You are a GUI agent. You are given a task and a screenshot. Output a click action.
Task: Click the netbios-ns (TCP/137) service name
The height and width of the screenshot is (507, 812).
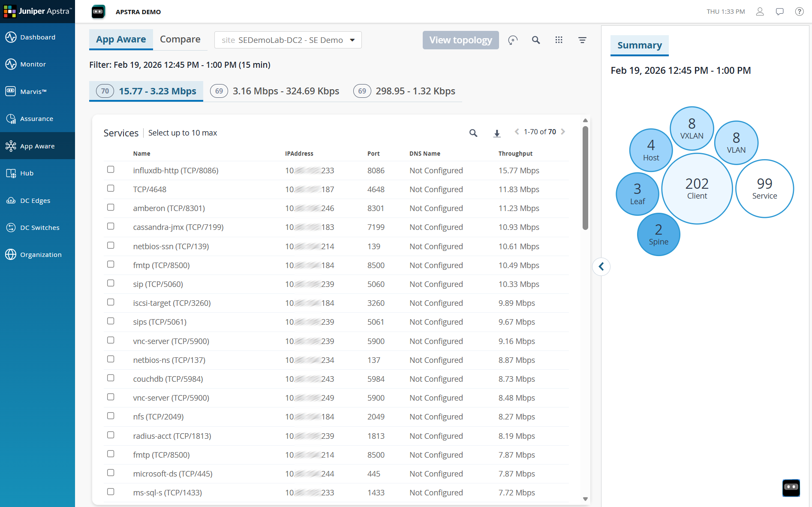tap(169, 360)
